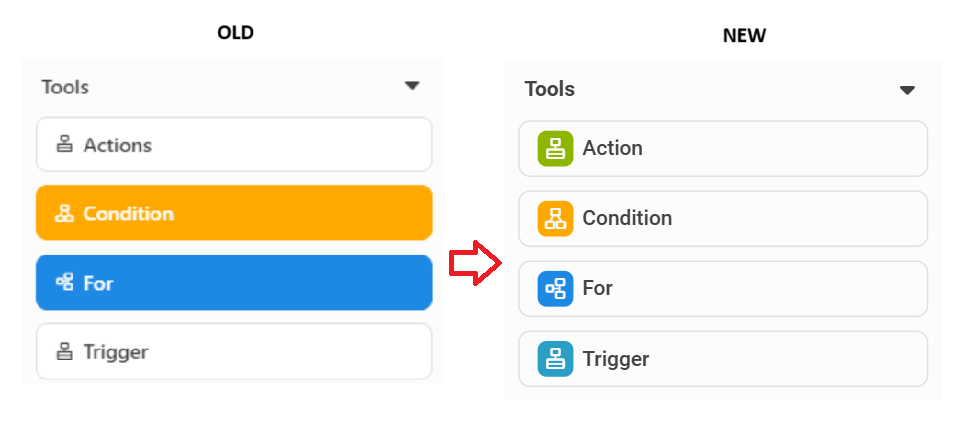Select the Actions item in old panel
The width and height of the screenshot is (974, 429).
234,145
